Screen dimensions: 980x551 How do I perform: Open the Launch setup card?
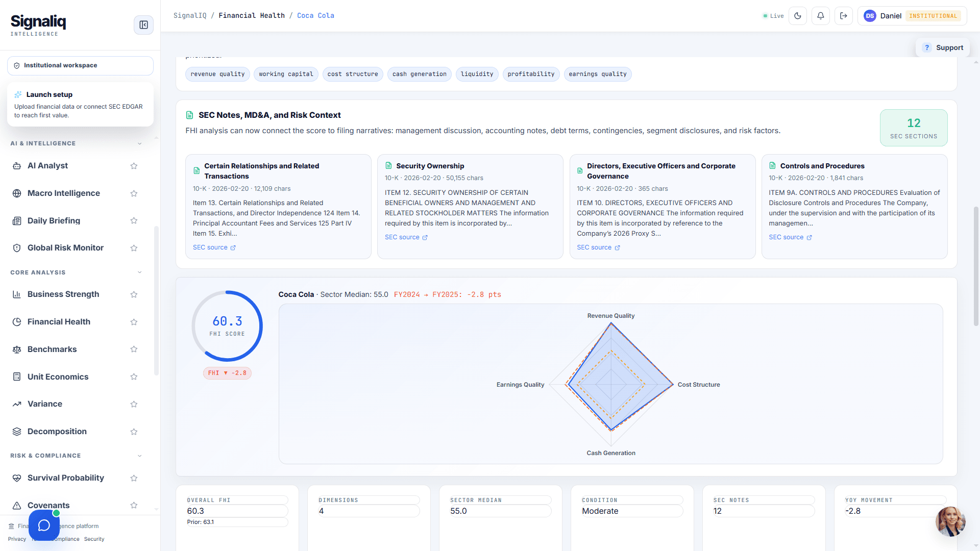click(x=80, y=105)
